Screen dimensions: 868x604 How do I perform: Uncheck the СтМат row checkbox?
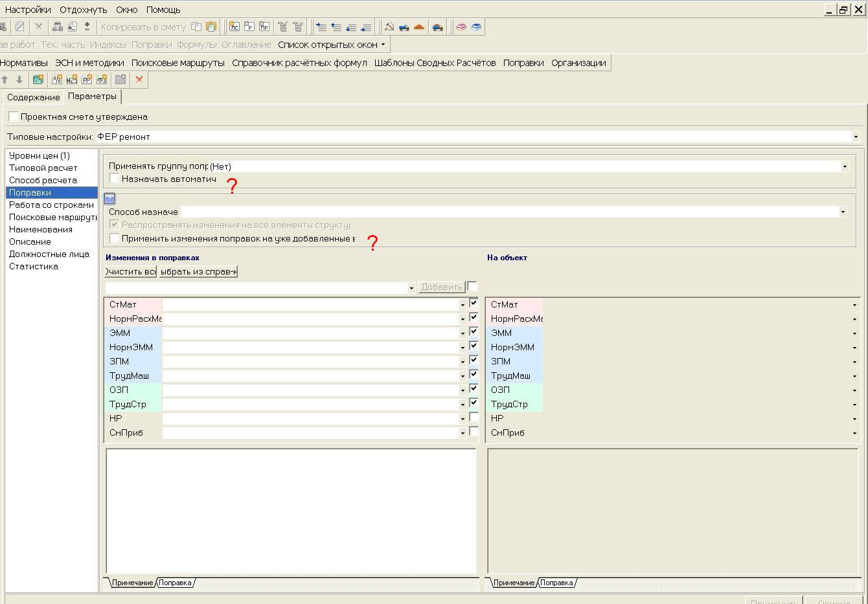click(x=474, y=303)
